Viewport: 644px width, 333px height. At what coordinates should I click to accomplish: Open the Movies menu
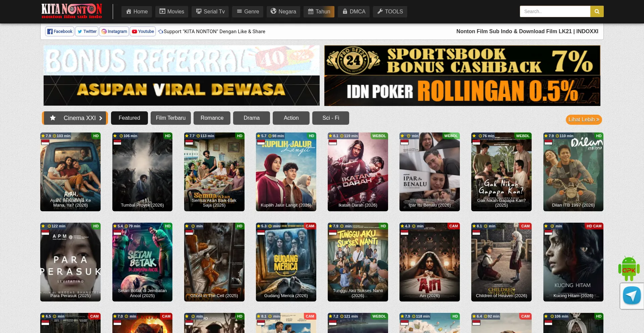172,12
